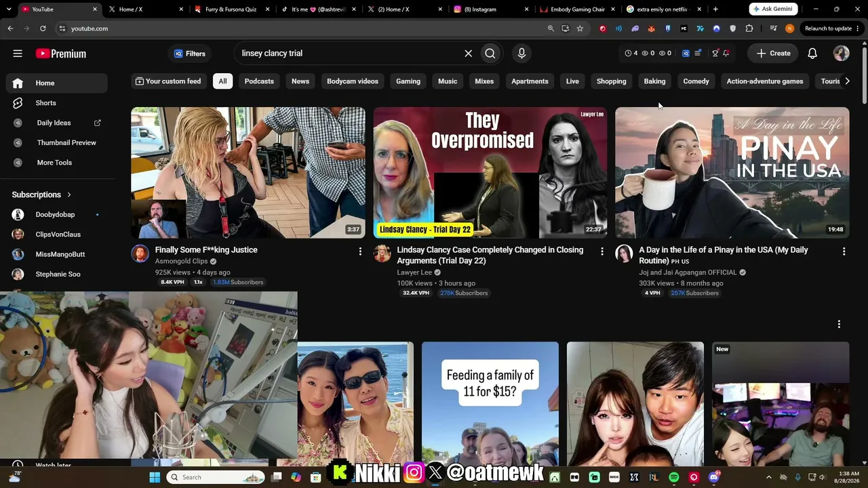Open Doobydobap subscription

(x=56, y=215)
